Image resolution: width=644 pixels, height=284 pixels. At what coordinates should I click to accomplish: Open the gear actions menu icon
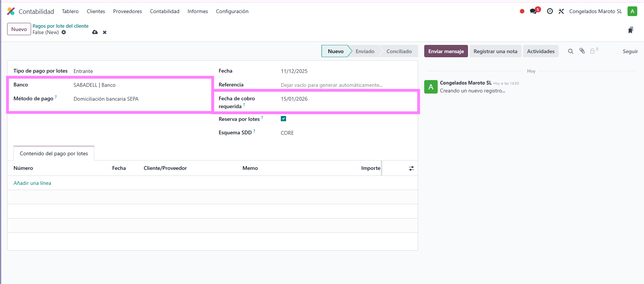64,33
